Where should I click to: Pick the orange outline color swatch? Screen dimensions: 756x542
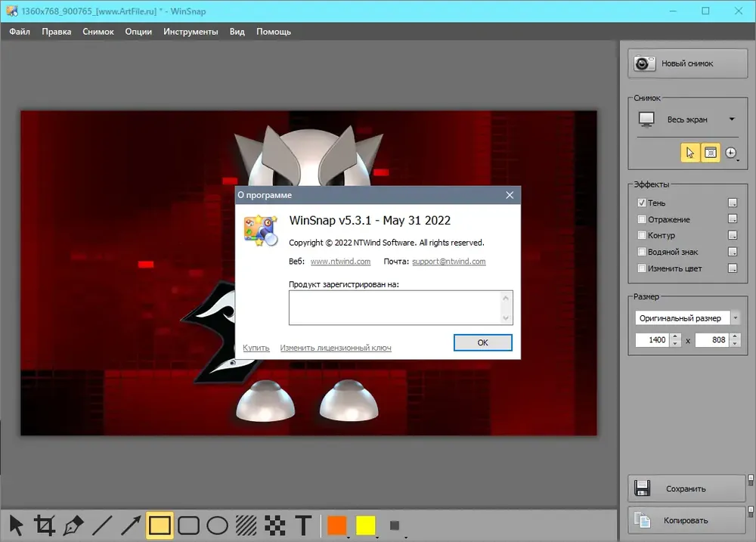(x=336, y=525)
